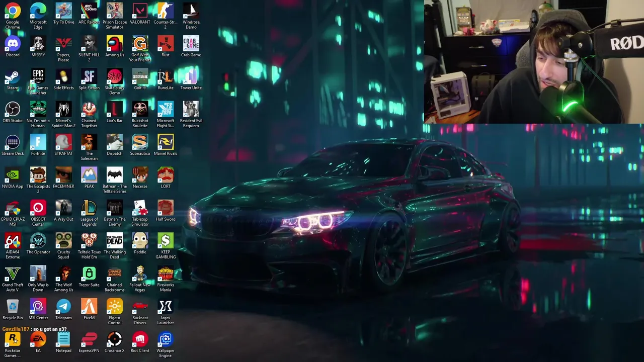The width and height of the screenshot is (644, 362).
Task: Select the ARC Raiders icon
Action: pos(89,11)
